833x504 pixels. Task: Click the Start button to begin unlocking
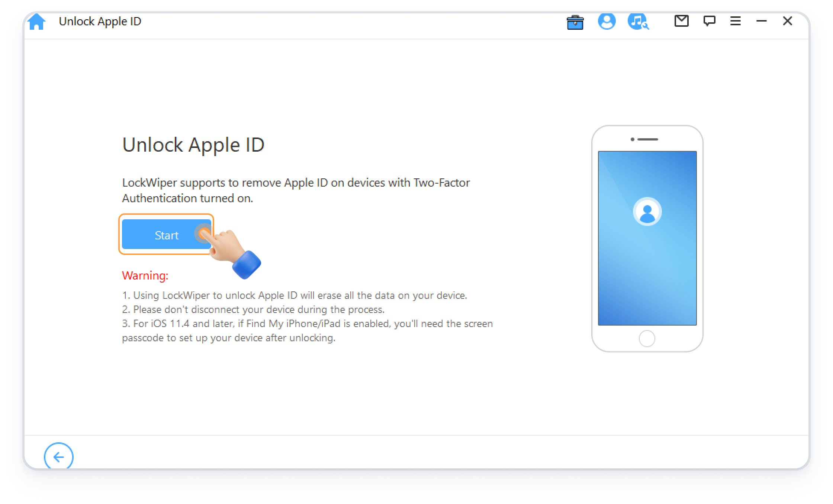coord(167,235)
